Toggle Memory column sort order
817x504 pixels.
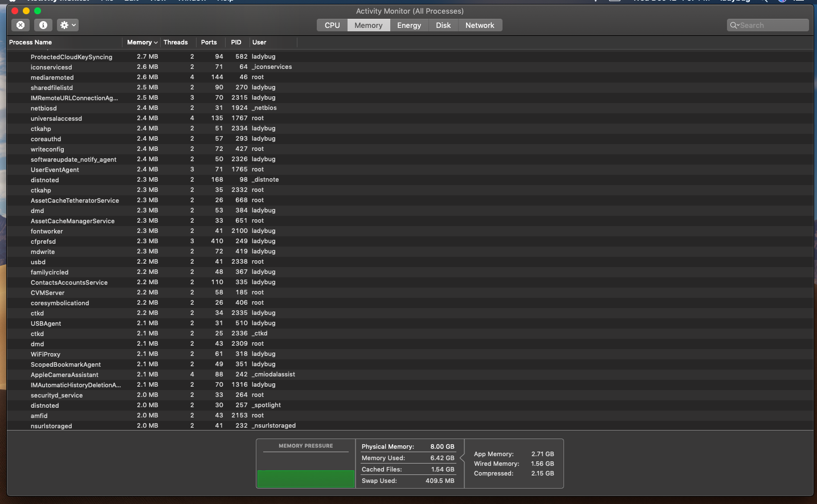click(141, 42)
